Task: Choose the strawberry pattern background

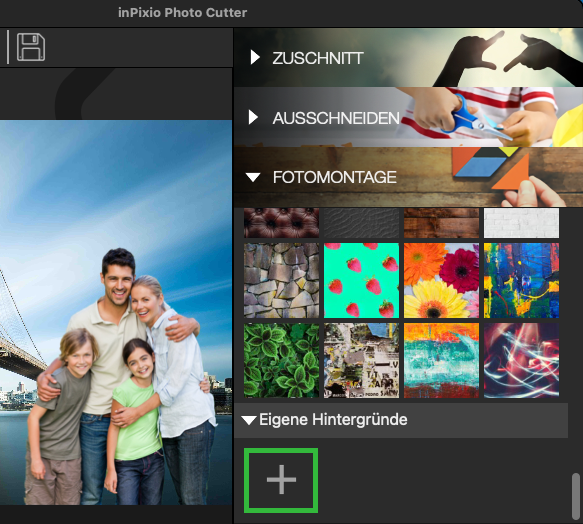Action: [361, 281]
